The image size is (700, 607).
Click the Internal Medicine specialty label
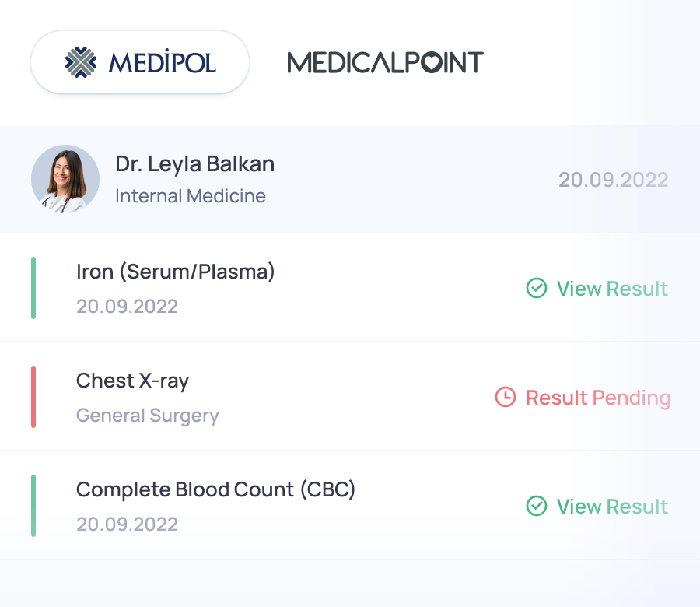coord(191,196)
